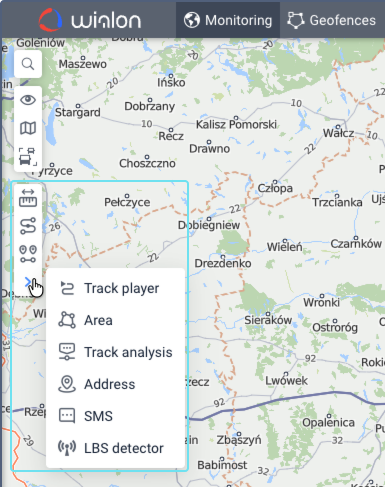Click the Trzcianka label on map
Viewport: 385px width, 487px height.
click(x=337, y=202)
